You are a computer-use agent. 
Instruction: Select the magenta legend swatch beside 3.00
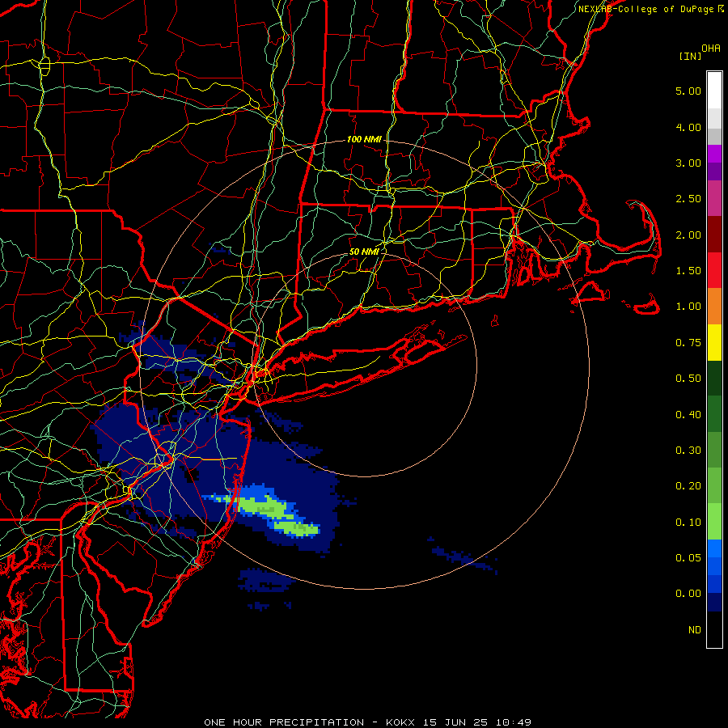714,154
